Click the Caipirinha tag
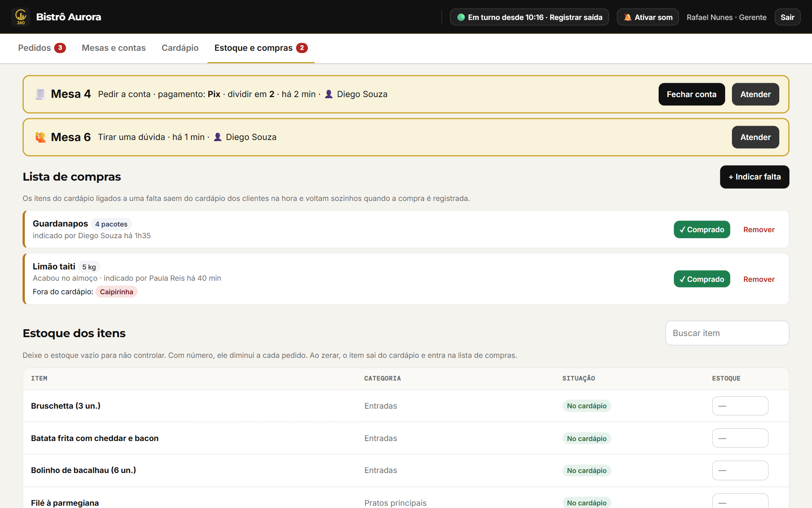This screenshot has height=508, width=812. tap(117, 292)
